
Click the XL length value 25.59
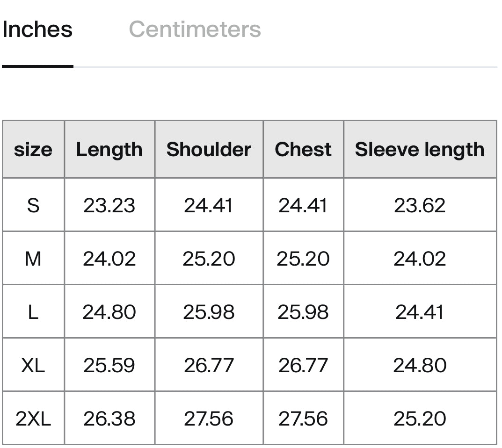[x=109, y=365]
